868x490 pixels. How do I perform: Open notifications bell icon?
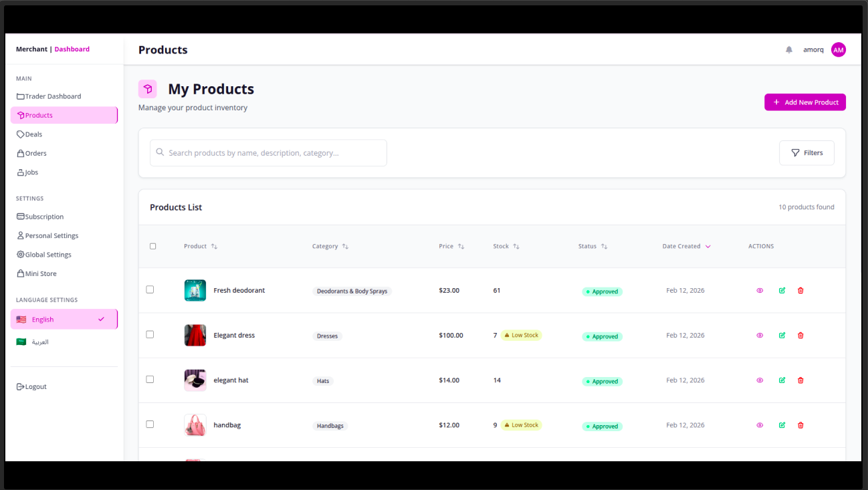coord(789,49)
